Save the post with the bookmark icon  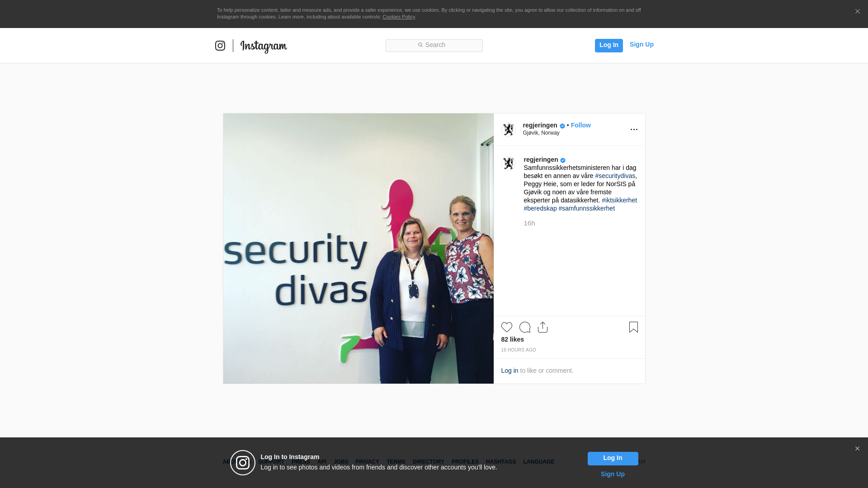coord(633,327)
